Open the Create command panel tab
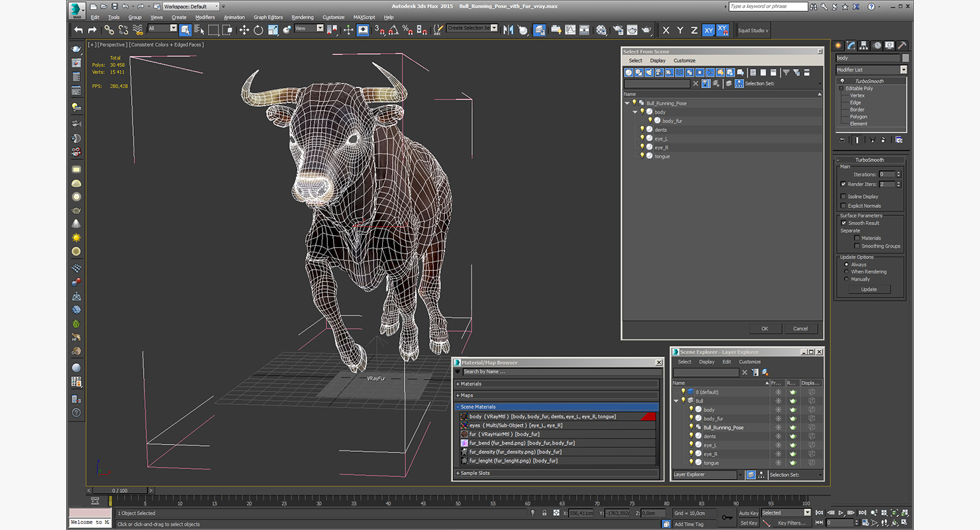Image resolution: width=980 pixels, height=530 pixels. 838,45
